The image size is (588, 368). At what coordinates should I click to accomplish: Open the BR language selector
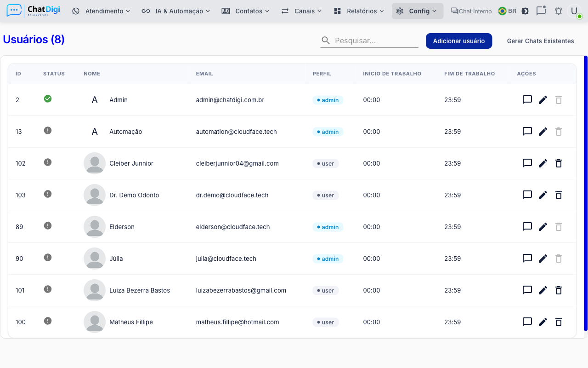tap(507, 11)
